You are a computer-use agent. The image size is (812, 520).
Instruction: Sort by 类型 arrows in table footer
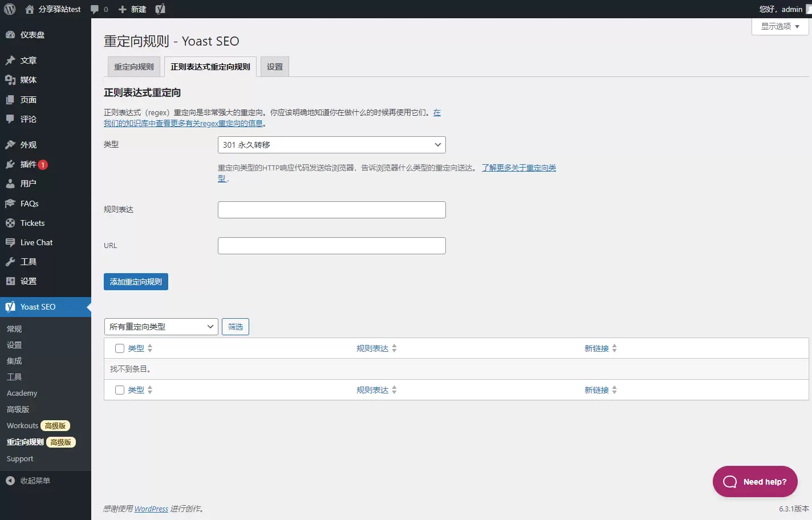150,390
